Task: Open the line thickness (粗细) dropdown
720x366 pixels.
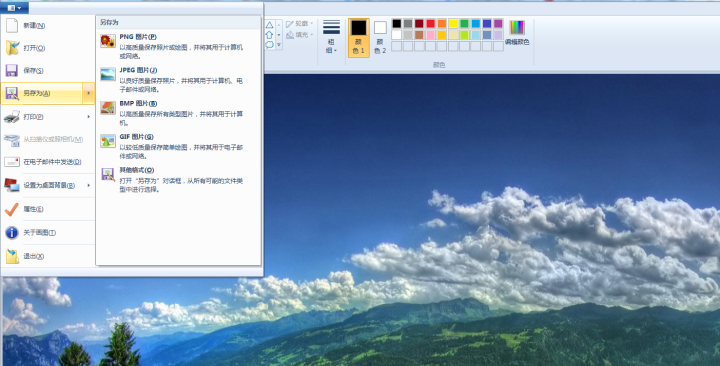Action: point(331,36)
